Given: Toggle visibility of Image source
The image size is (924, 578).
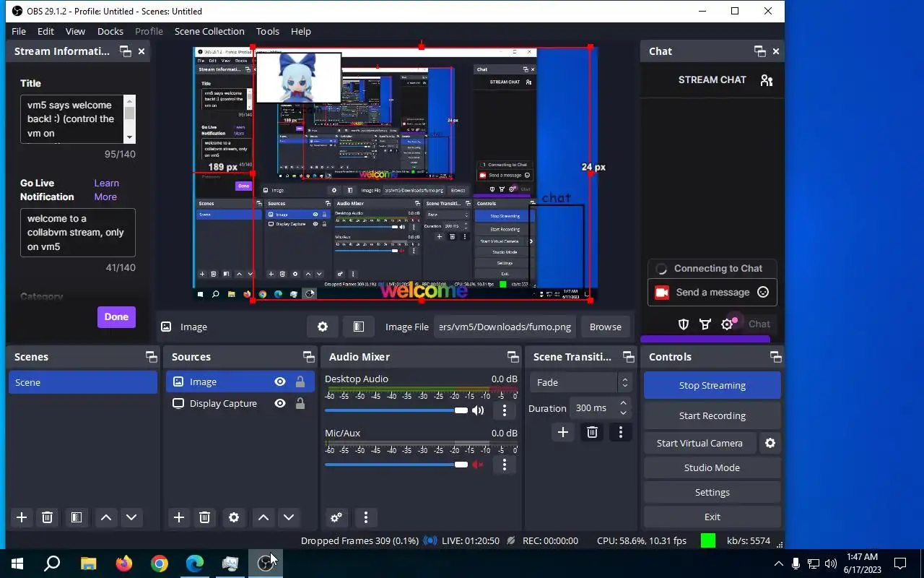Looking at the screenshot, I should pos(280,381).
